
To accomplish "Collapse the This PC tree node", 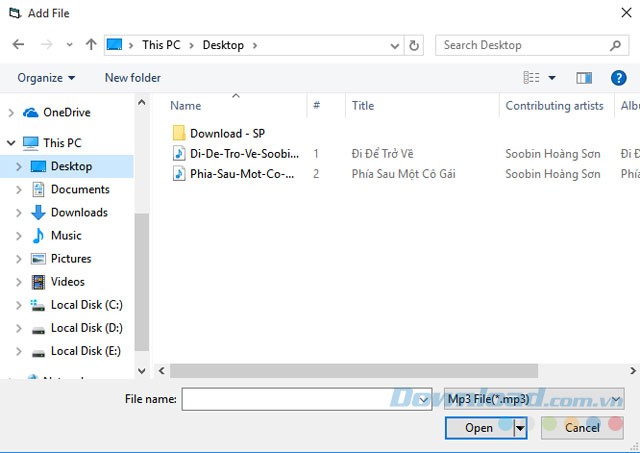I will point(11,143).
